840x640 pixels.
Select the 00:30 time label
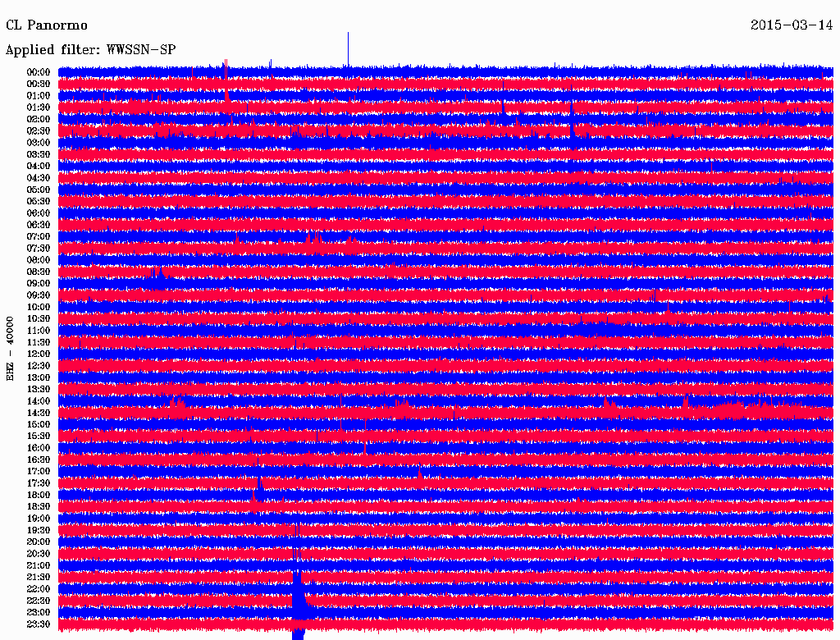coord(39,84)
